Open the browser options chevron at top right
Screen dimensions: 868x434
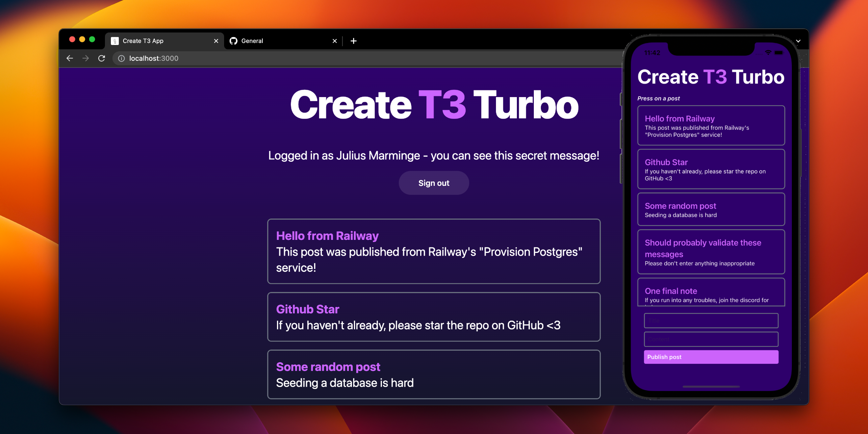click(798, 41)
